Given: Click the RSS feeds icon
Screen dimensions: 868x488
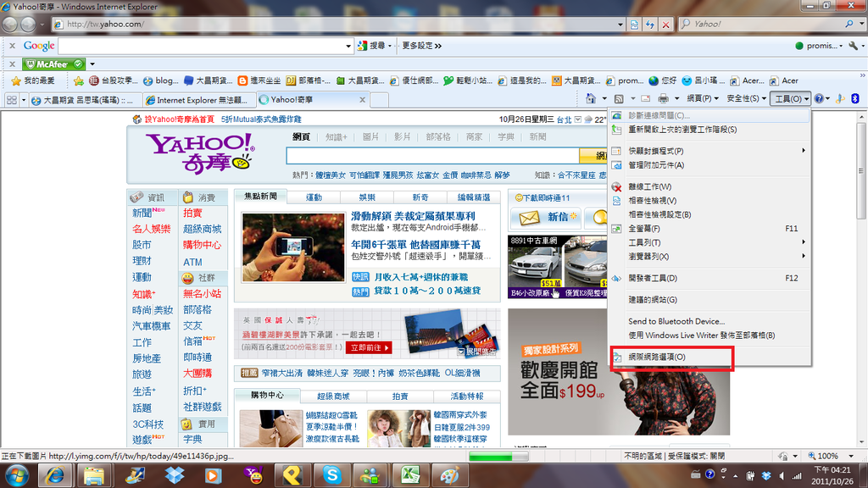Looking at the screenshot, I should (619, 99).
